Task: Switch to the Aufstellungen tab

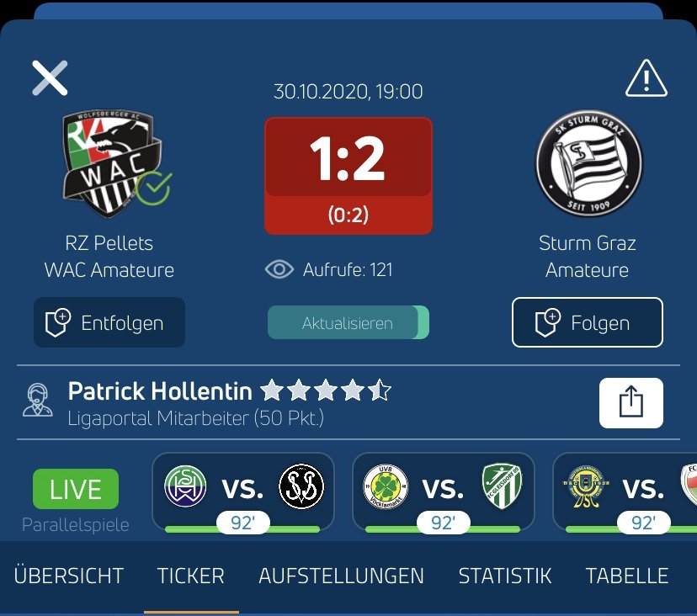Action: point(342,576)
